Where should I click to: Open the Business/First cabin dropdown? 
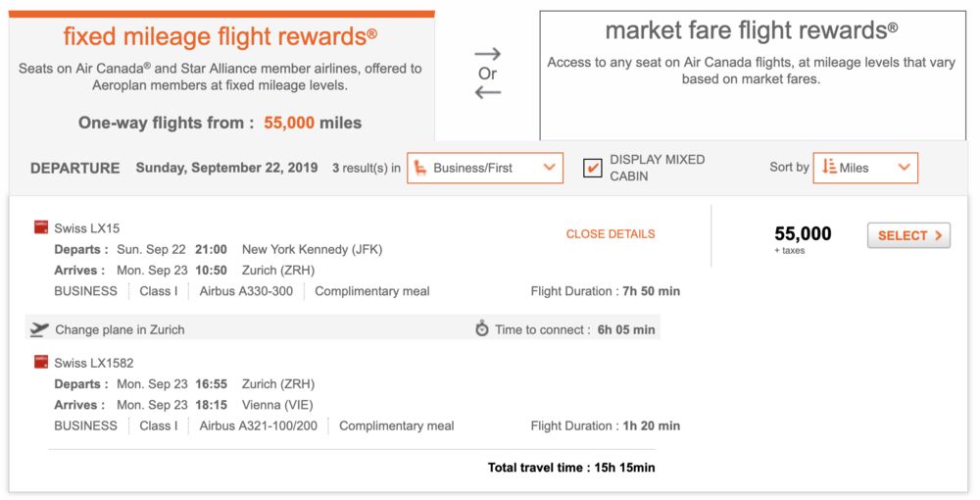[x=485, y=168]
